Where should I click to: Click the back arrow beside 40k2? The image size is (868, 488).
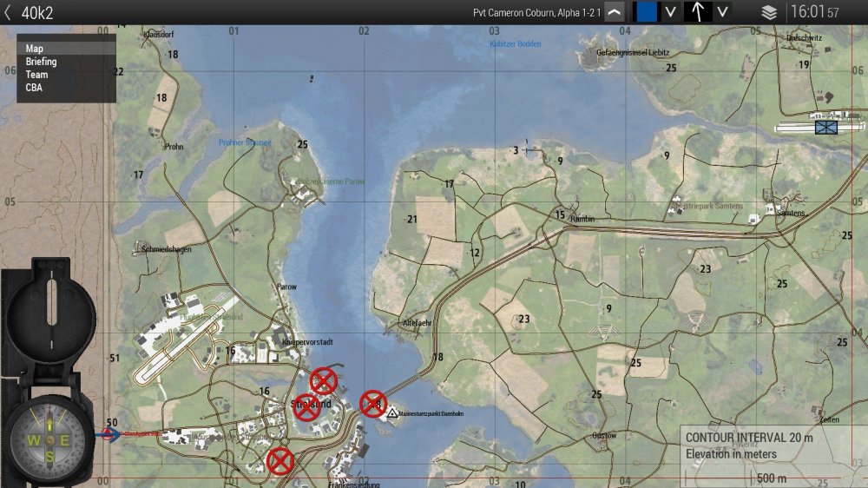click(8, 12)
